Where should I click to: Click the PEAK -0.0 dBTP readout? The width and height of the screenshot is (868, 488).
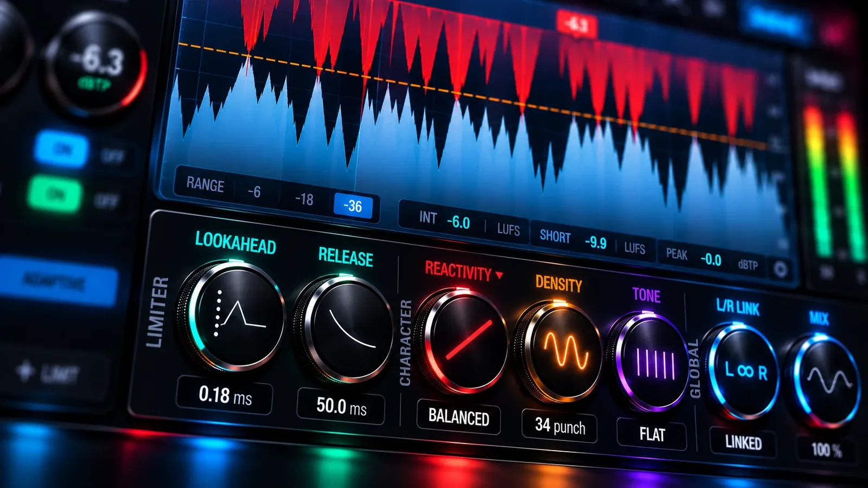(712, 258)
